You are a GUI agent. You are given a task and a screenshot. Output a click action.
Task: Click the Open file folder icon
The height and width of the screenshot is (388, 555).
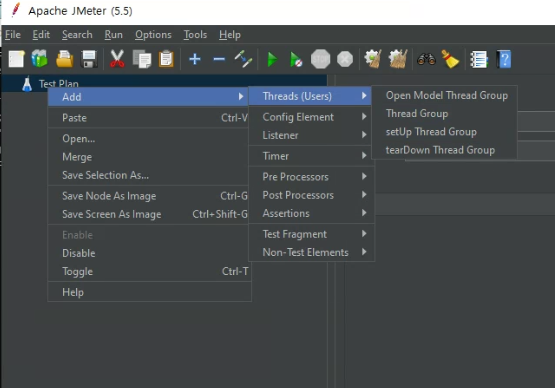[64, 59]
